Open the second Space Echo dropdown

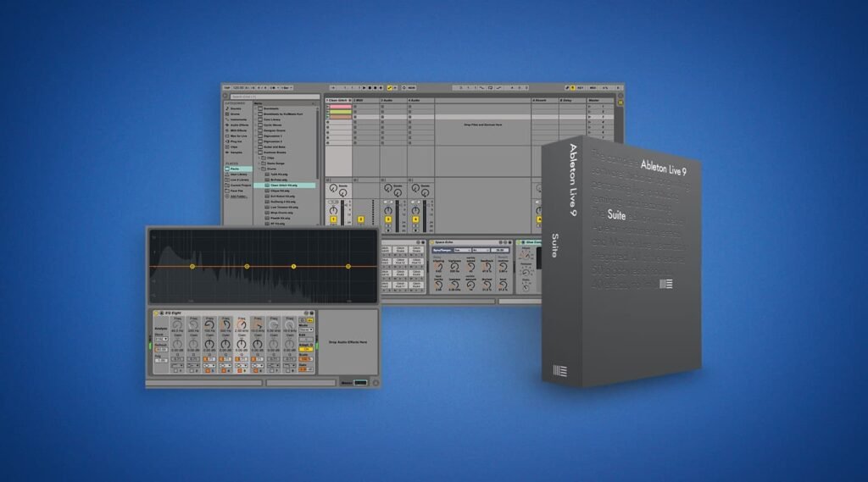(x=480, y=250)
